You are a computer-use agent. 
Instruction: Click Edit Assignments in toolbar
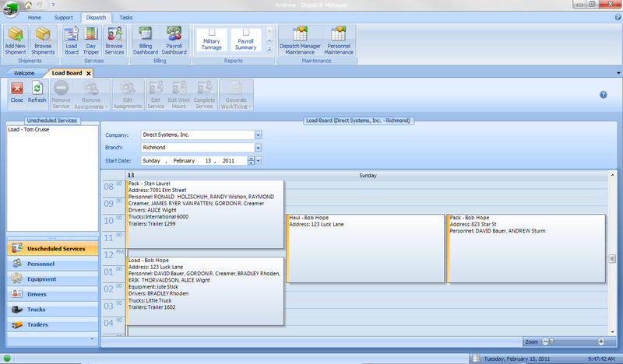pyautogui.click(x=128, y=95)
